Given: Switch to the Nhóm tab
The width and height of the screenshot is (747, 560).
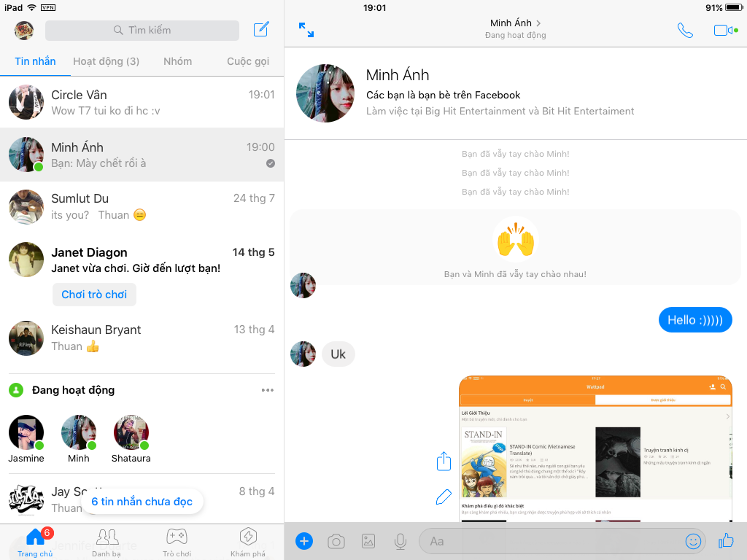Looking at the screenshot, I should (x=178, y=61).
